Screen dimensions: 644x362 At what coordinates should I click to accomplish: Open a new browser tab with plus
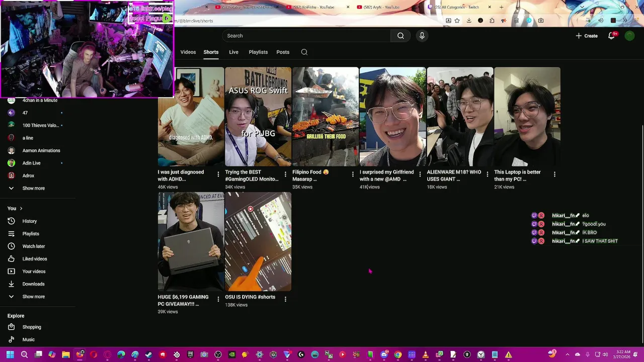[501, 7]
